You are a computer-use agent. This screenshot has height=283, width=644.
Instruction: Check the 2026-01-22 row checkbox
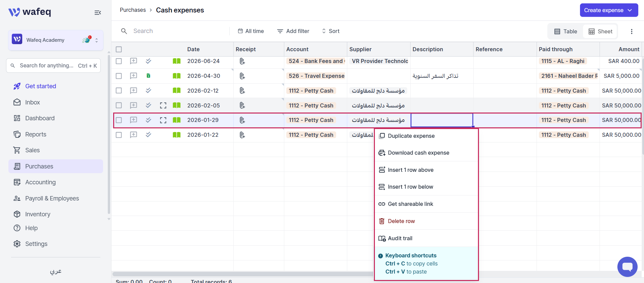(x=119, y=135)
